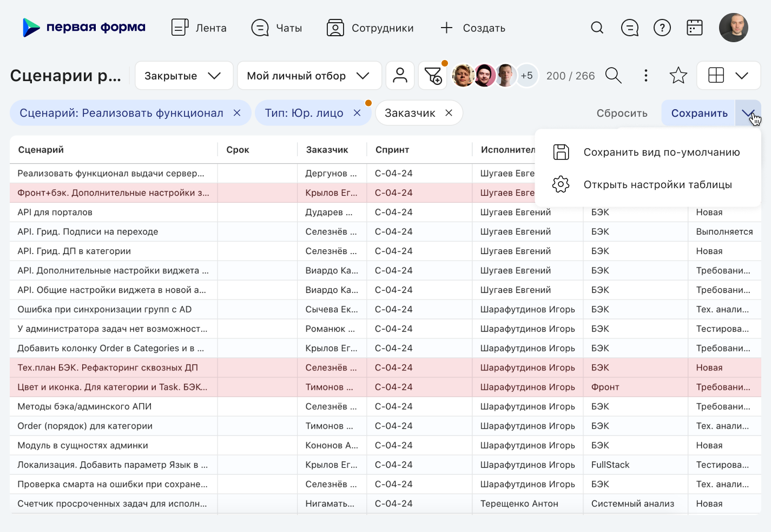
Task: Open the «Закрытые» status dropdown
Action: click(184, 75)
